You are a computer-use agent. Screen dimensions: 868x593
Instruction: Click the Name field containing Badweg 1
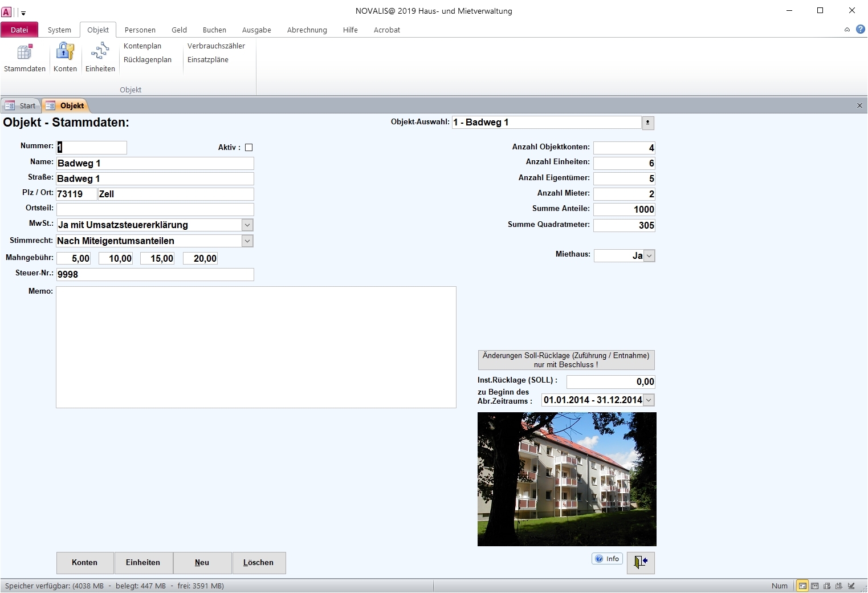coord(155,163)
